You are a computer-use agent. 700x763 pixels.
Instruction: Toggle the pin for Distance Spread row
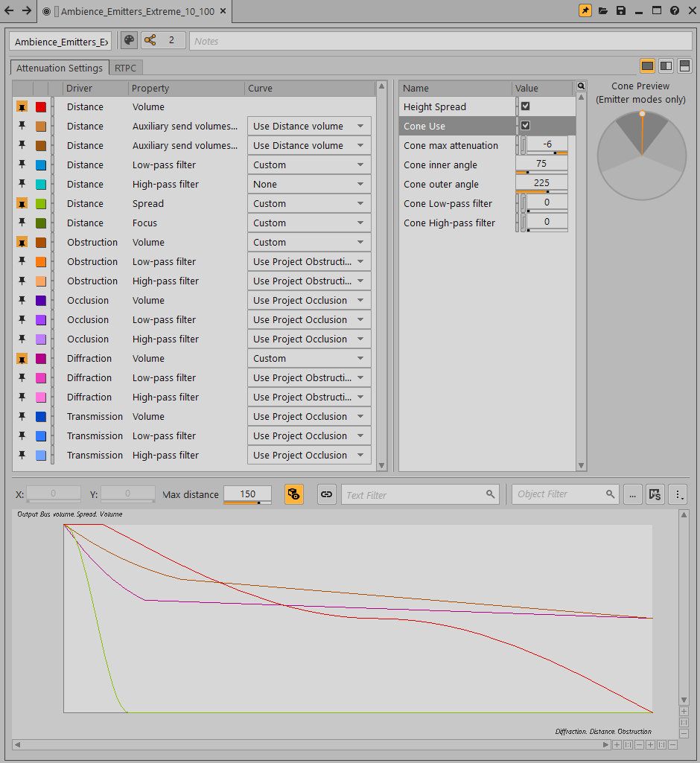coord(22,203)
